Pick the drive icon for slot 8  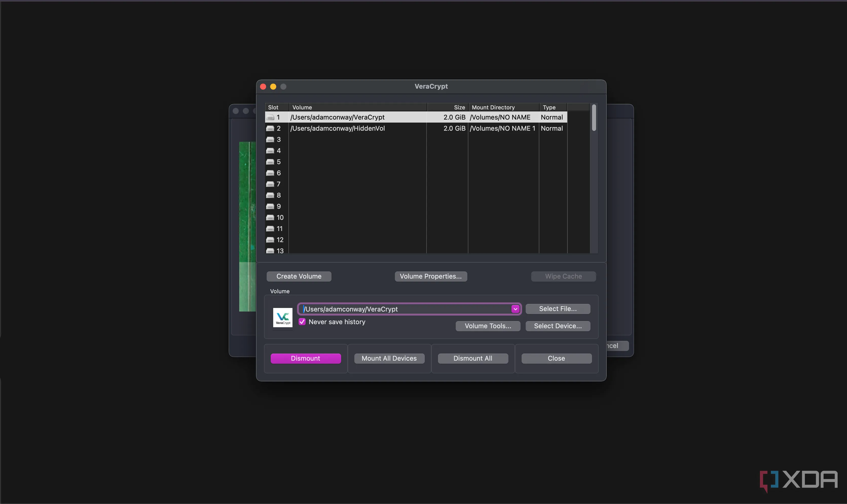tap(270, 195)
